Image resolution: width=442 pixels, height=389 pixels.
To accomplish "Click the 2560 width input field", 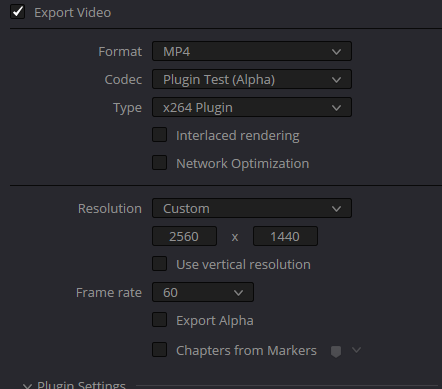I will [x=184, y=236].
